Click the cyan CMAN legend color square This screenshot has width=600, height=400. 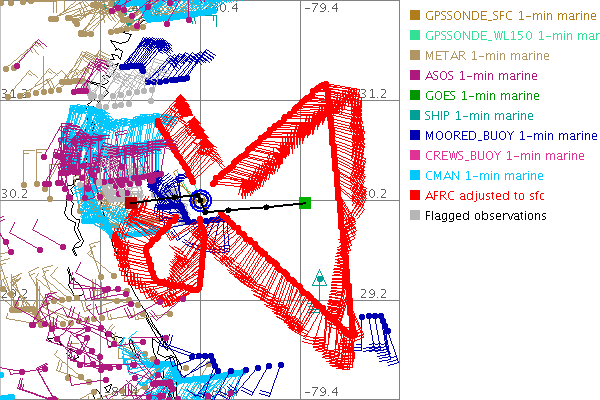(415, 175)
